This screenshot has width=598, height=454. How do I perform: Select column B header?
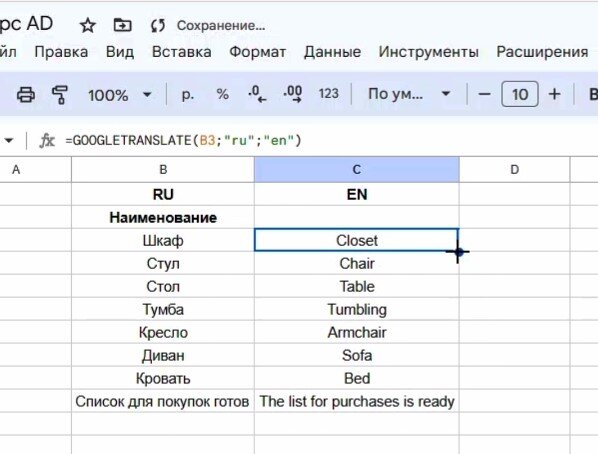pyautogui.click(x=163, y=169)
